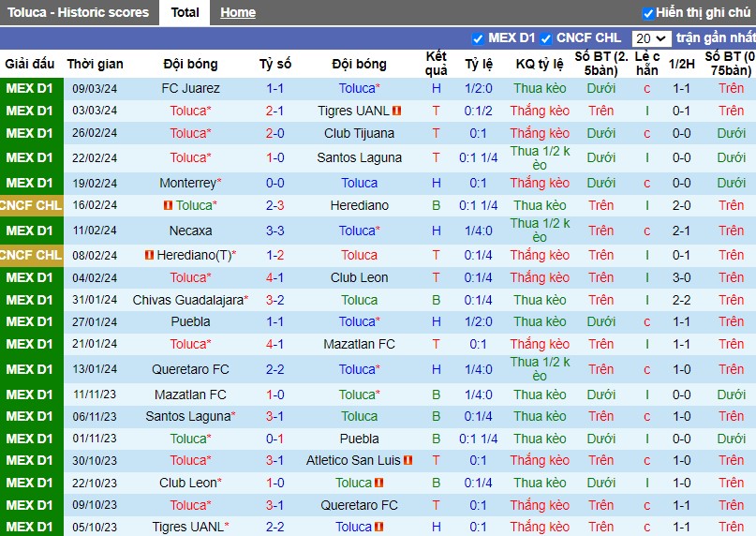Click half-time score 2-2 on 31/01/24 row
The height and width of the screenshot is (536, 756).
pos(681,300)
